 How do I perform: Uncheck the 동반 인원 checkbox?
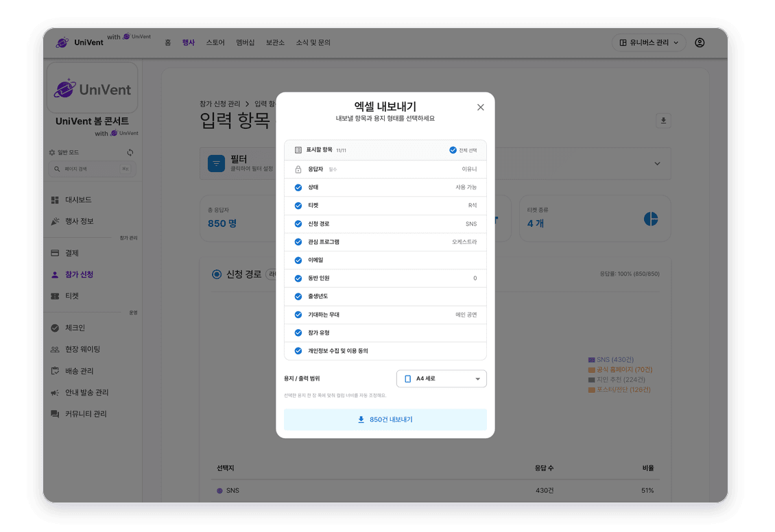pos(298,278)
